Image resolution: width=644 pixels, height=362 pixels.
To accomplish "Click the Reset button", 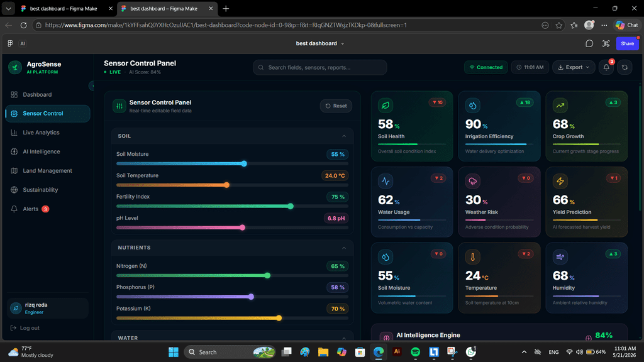I will coord(336,106).
